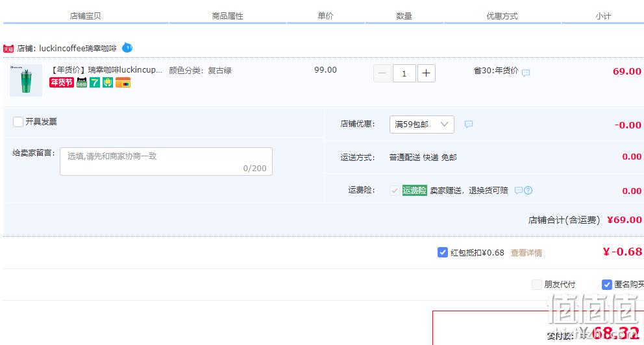Click 卖家赠送，退换货可赔 description
Viewport: 644px width, 345px height.
click(x=469, y=191)
